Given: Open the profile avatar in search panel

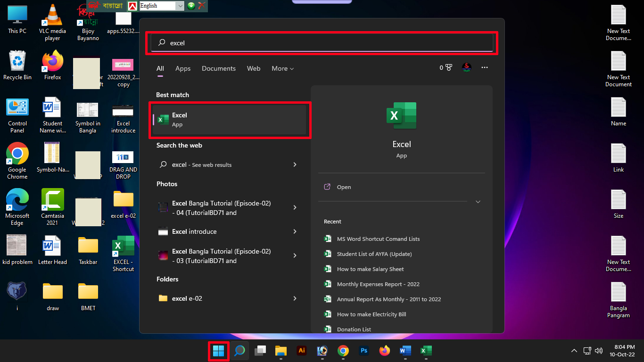Looking at the screenshot, I should (x=467, y=68).
